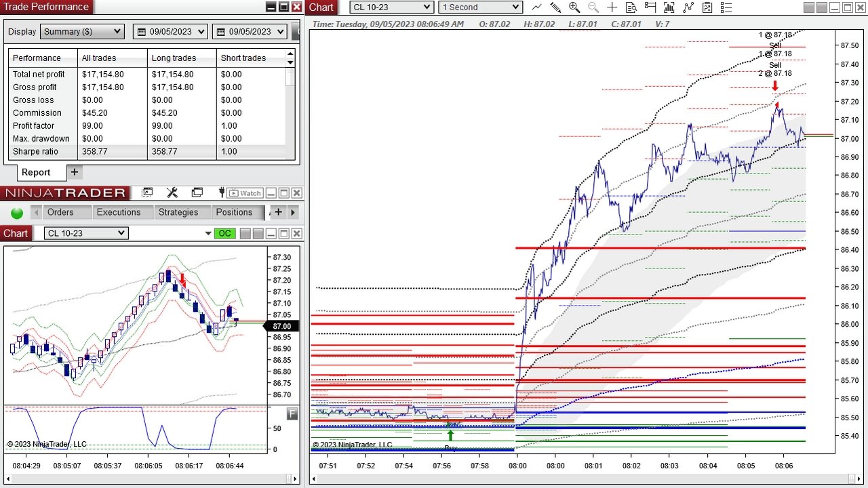The width and height of the screenshot is (868, 488).
Task: Select small window Chart tab label
Action: point(16,233)
